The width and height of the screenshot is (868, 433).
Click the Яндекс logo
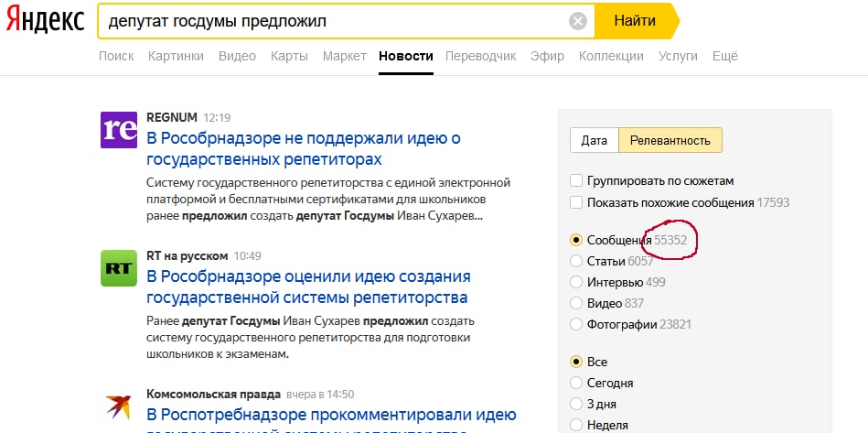pos(45,21)
